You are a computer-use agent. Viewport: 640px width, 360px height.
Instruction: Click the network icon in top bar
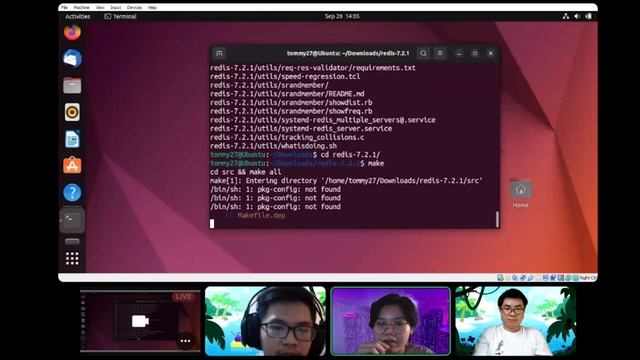(x=566, y=16)
